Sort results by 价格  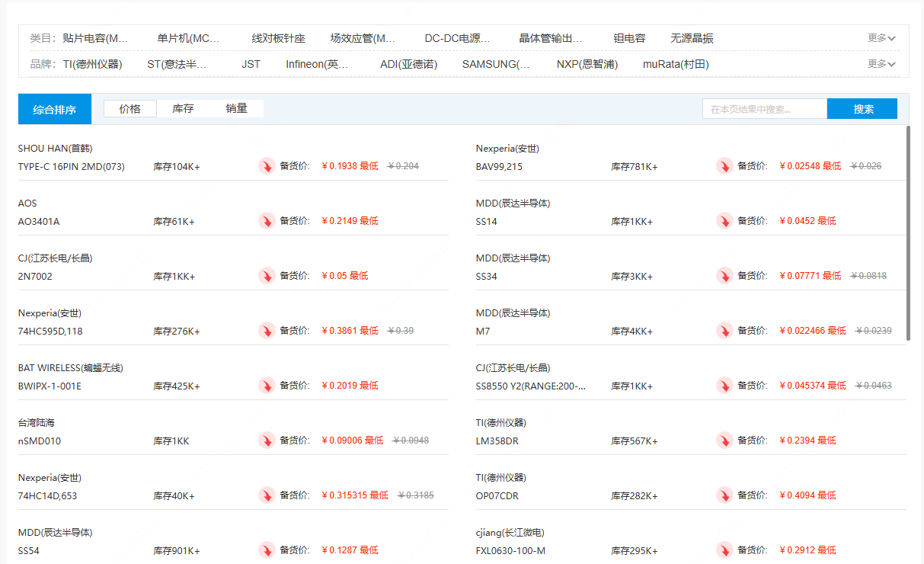130,109
